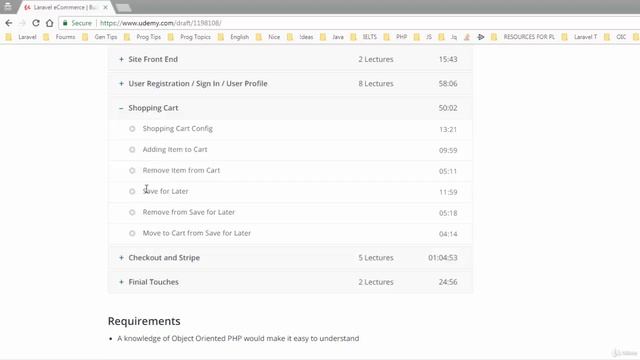
Task: Open the Fourms bookmark folder
Action: [x=60, y=37]
